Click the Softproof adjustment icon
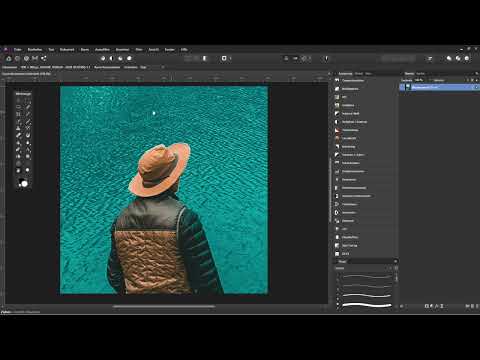Screen dimensions: 480x360 [x=337, y=221]
